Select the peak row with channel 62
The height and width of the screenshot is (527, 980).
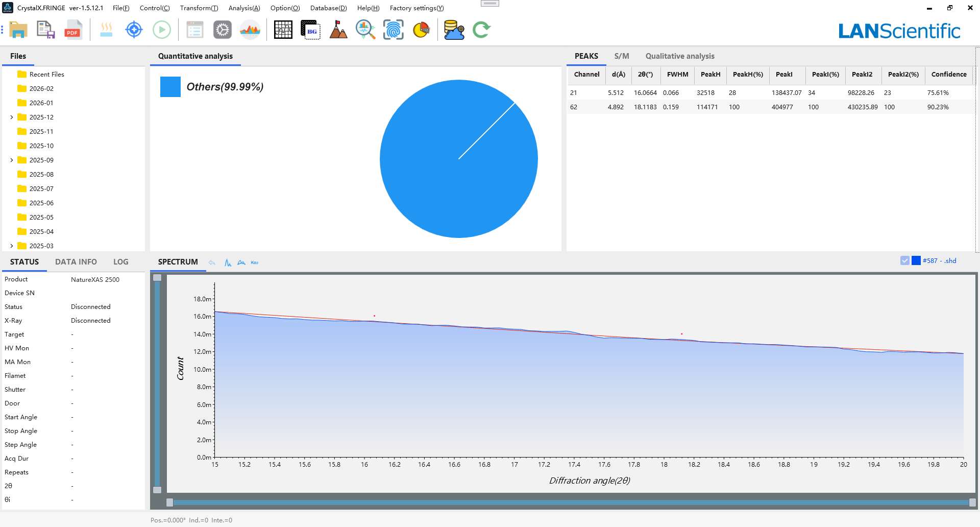(766, 107)
